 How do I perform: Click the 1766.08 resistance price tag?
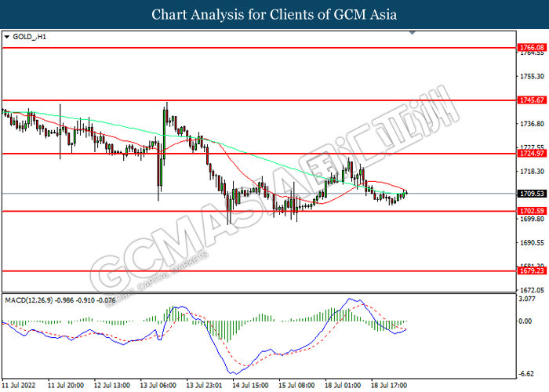532,48
